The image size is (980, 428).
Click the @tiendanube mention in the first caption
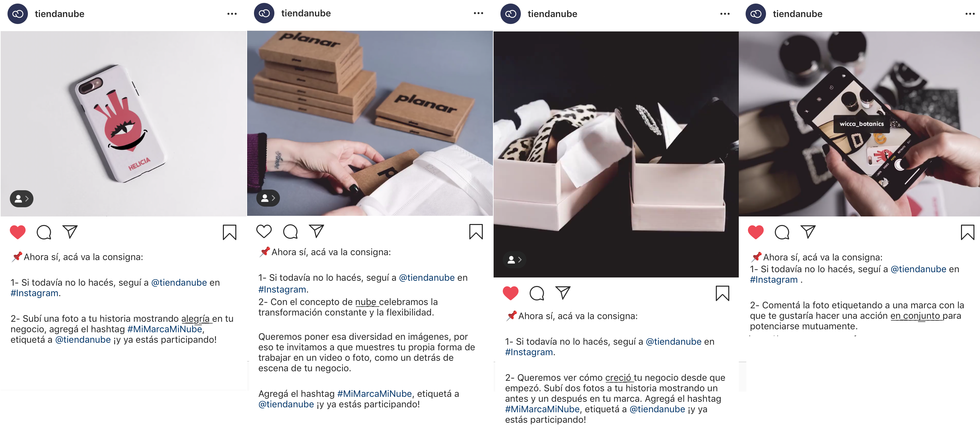179,282
